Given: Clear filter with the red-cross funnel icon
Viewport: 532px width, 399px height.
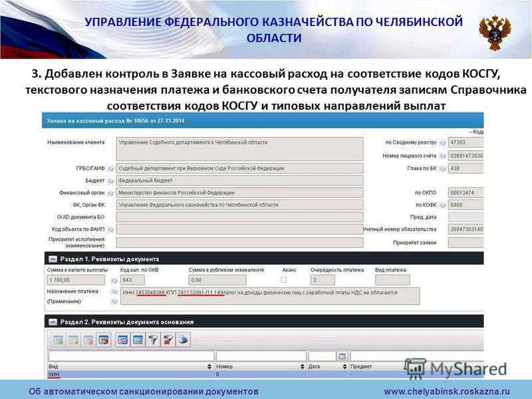Looking at the screenshot, I should (x=168, y=340).
